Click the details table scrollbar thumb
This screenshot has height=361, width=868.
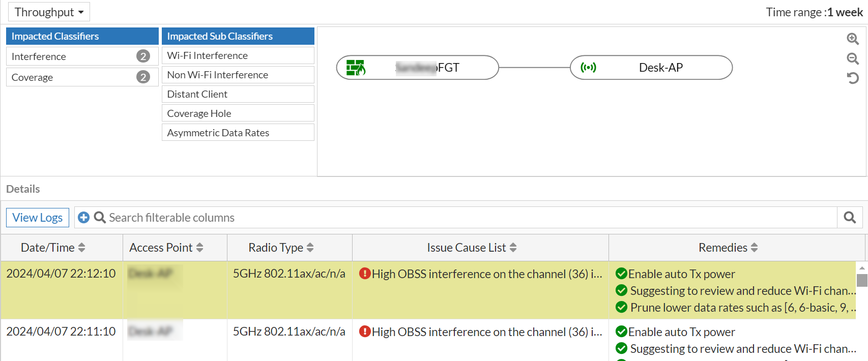(x=862, y=280)
